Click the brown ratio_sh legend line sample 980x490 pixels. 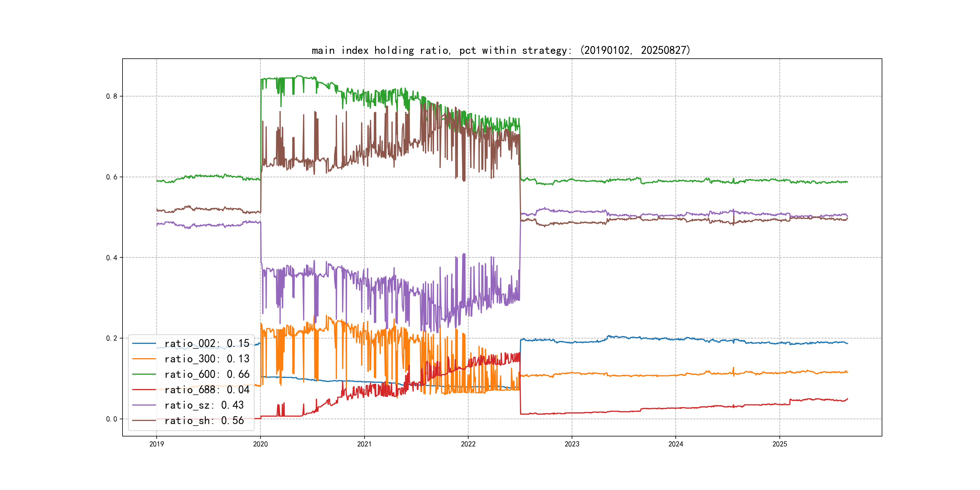point(144,420)
